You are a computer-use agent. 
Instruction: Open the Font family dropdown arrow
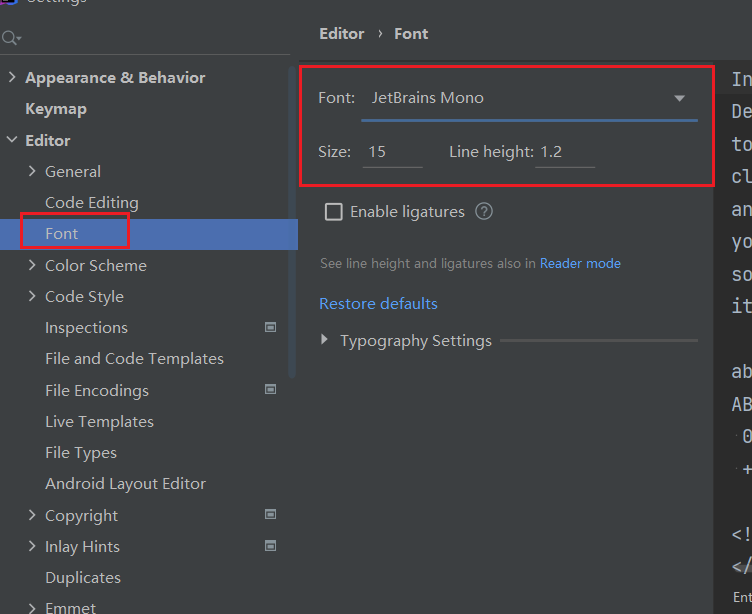click(x=679, y=98)
